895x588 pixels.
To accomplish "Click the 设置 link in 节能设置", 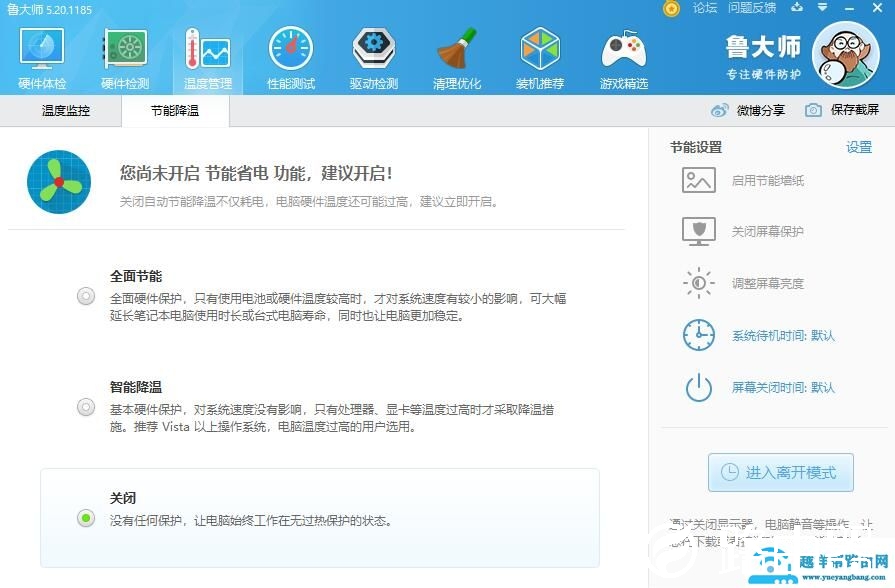I will [x=859, y=147].
